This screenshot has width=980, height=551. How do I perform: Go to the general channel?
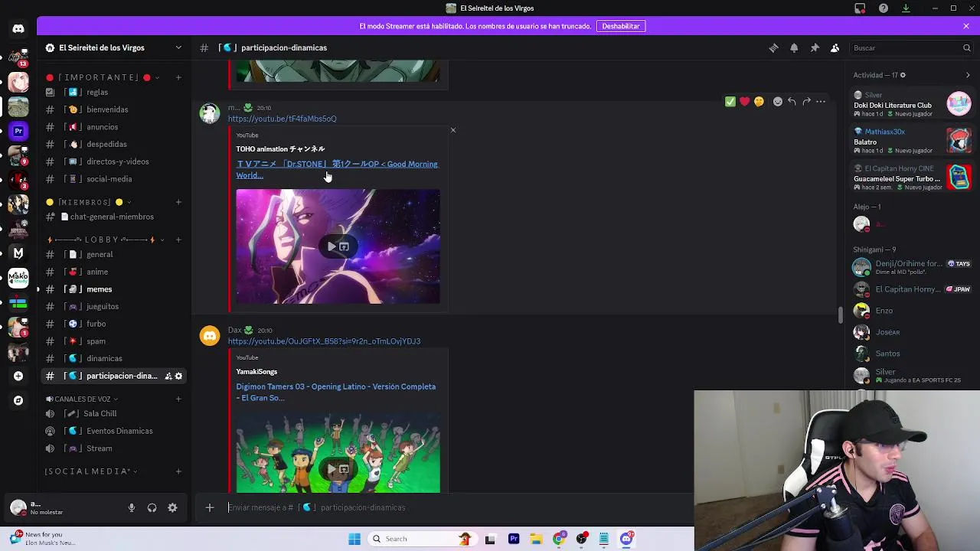pyautogui.click(x=113, y=254)
